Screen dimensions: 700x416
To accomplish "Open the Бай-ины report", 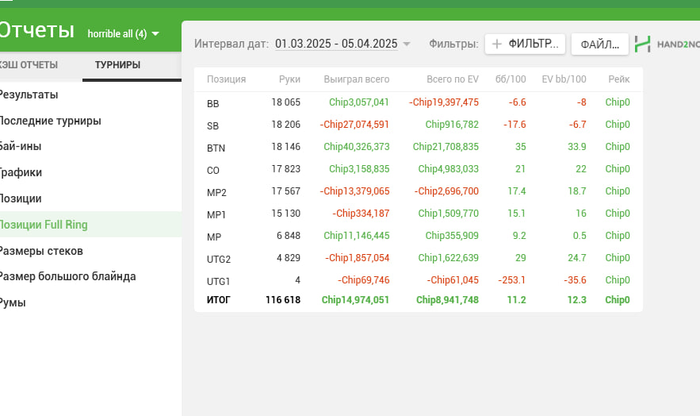I will coord(20,146).
